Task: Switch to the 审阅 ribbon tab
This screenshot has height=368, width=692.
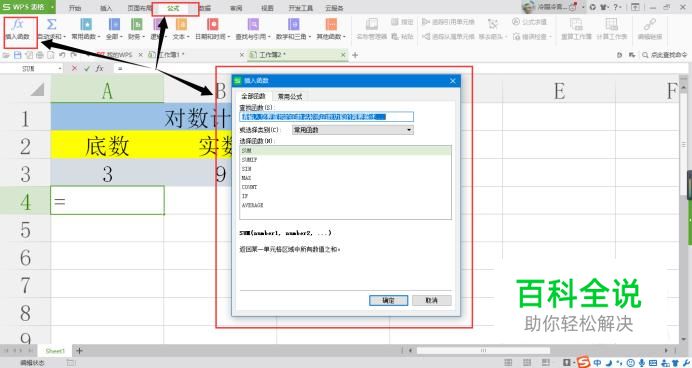Action: (236, 8)
